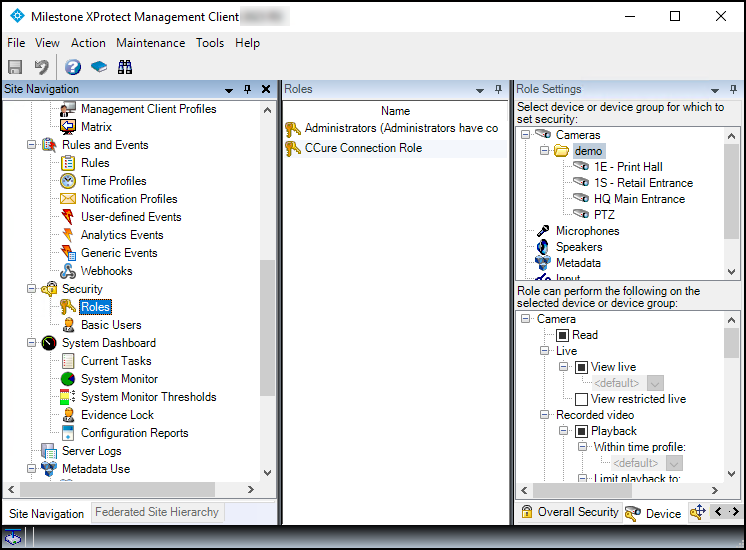Toggle the View live checkbox
The image size is (746, 550).
click(581, 367)
